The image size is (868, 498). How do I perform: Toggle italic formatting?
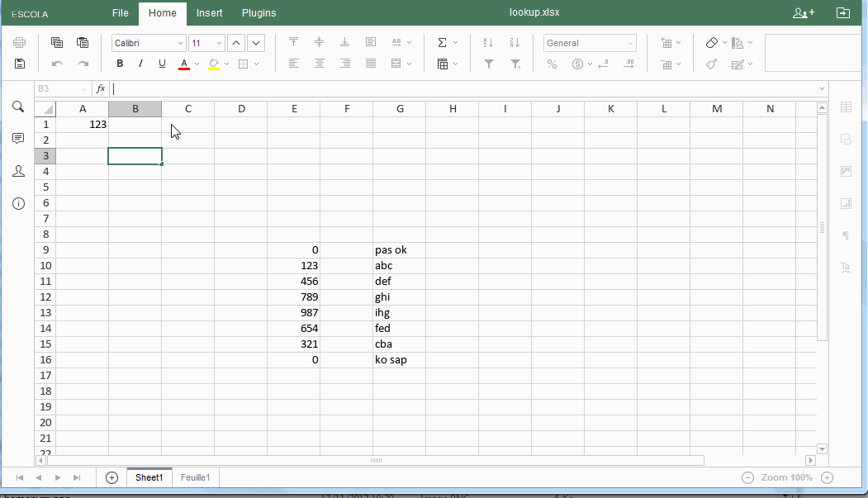140,63
